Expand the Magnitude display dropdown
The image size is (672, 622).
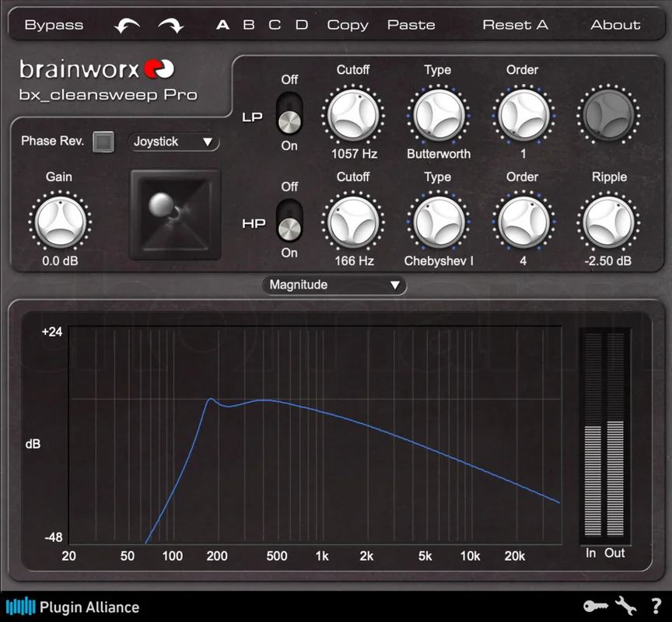coord(334,285)
